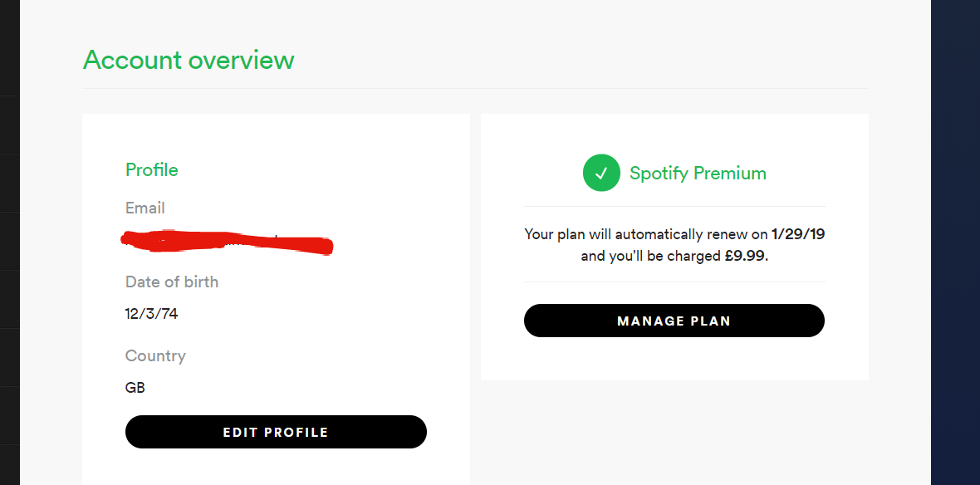The image size is (980, 485).
Task: Click empty space below Manage Plan button
Action: click(x=674, y=359)
